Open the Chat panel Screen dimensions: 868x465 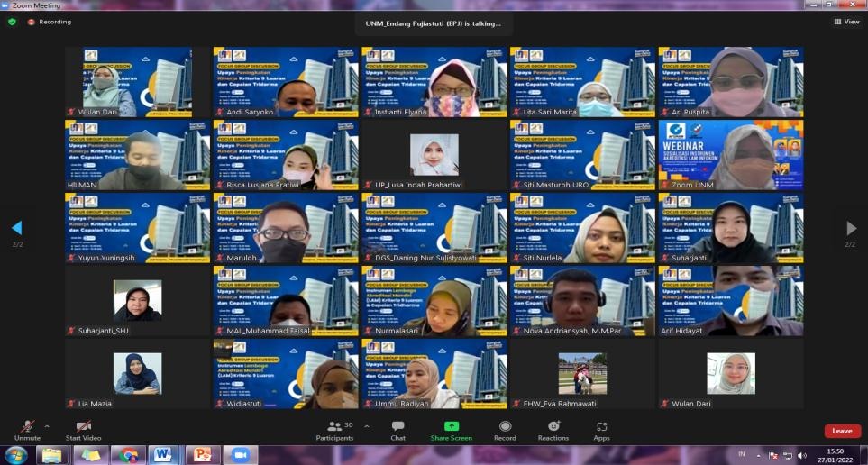397,427
